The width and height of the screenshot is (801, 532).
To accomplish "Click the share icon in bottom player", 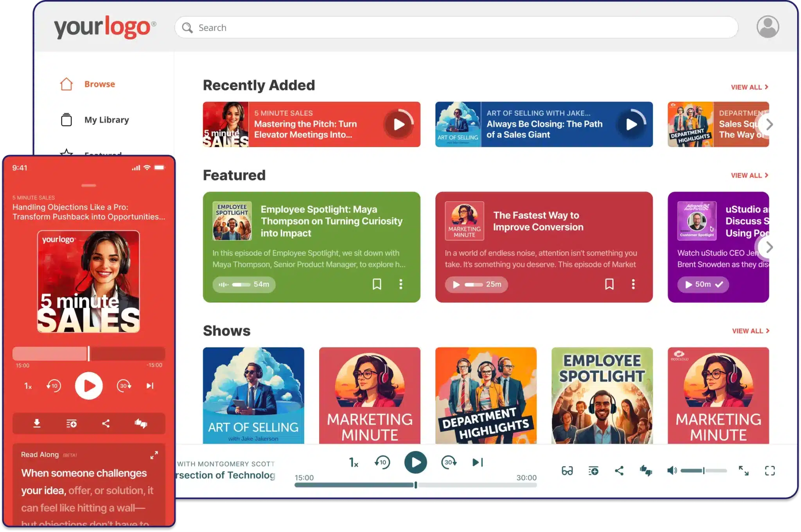I will coord(619,471).
